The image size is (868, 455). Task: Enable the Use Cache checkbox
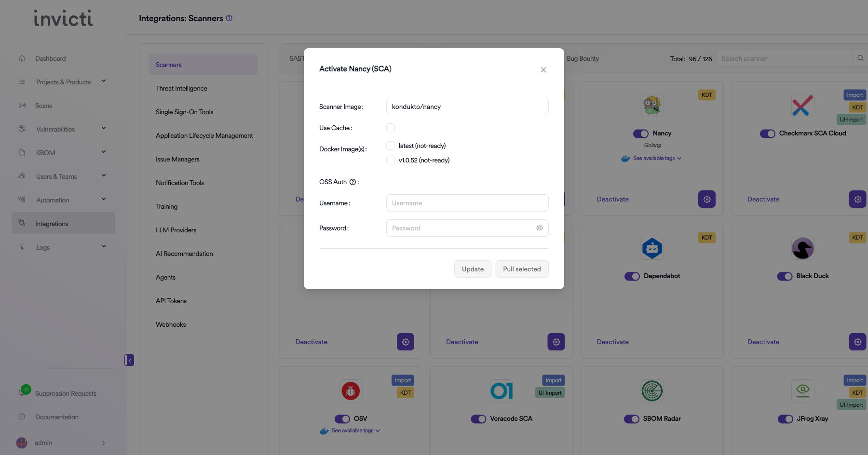[x=391, y=128]
